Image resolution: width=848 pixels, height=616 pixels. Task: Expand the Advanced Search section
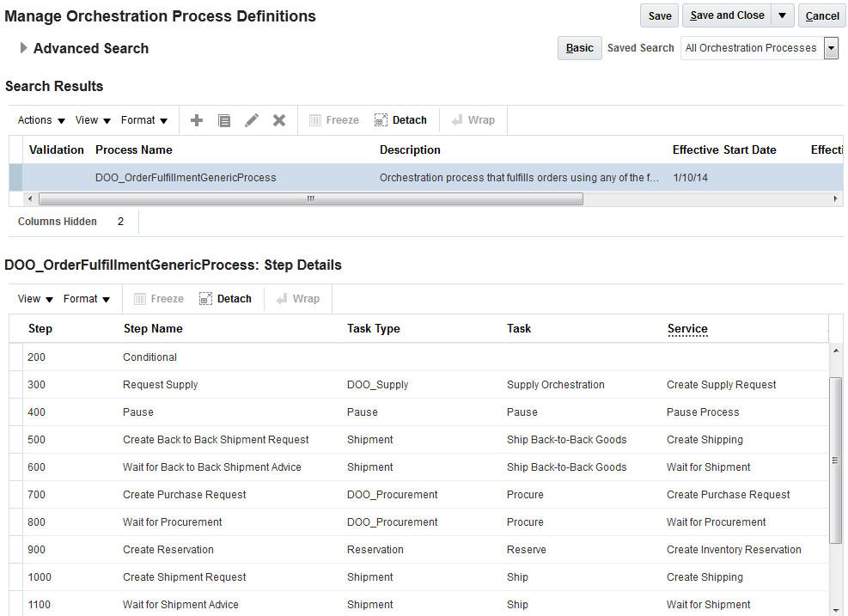coord(23,48)
